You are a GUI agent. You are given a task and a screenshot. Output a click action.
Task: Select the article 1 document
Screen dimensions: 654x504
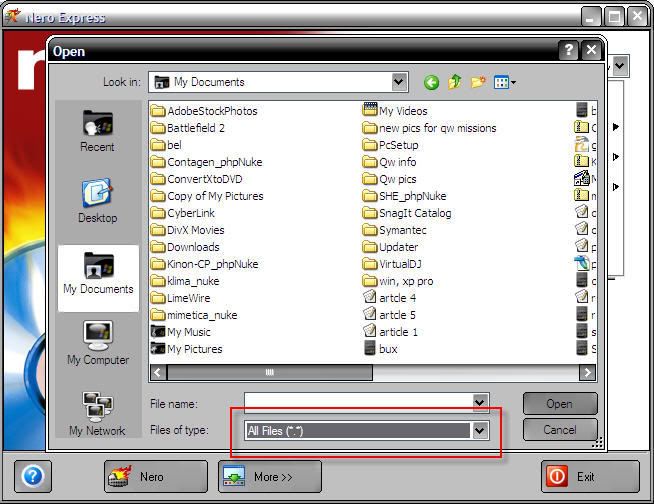coord(390,332)
